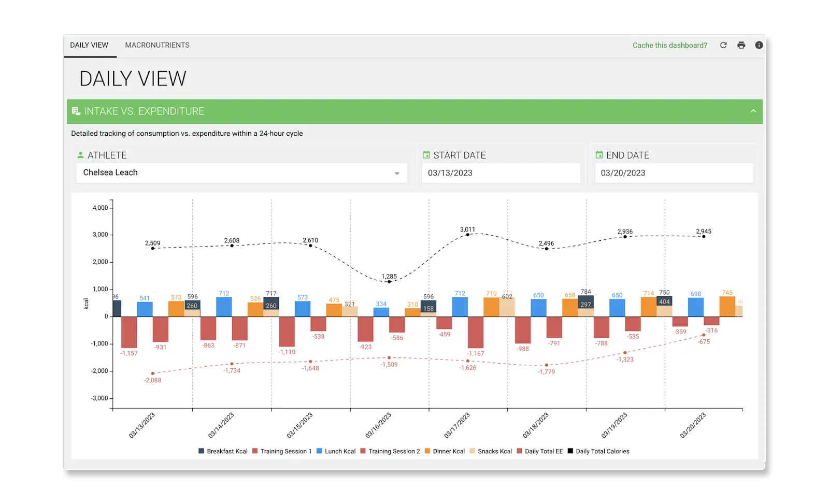Image resolution: width=829 pixels, height=504 pixels.
Task: Click the End Date calendar icon
Action: point(599,155)
